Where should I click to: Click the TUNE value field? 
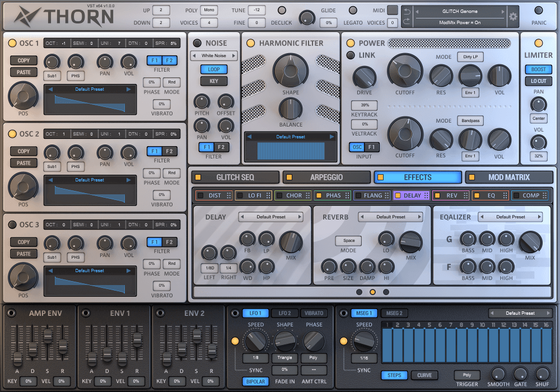pyautogui.click(x=256, y=10)
